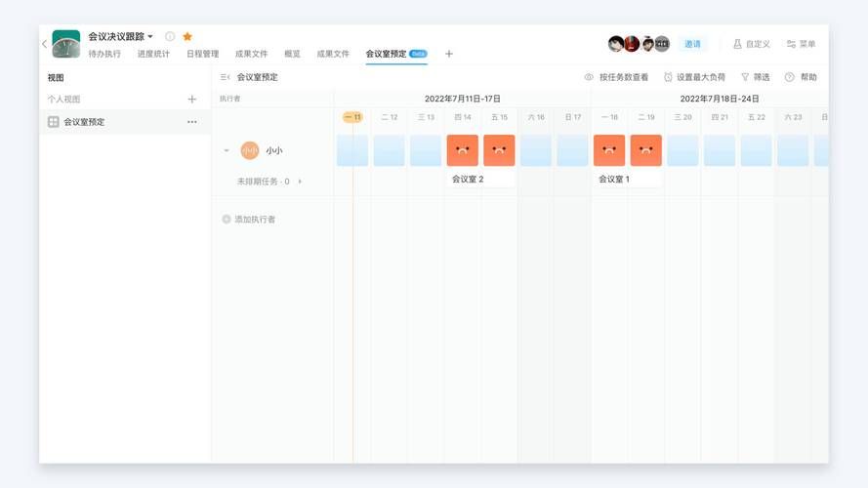Click the 邀请 invite button
This screenshot has height=488, width=868.
pos(692,44)
